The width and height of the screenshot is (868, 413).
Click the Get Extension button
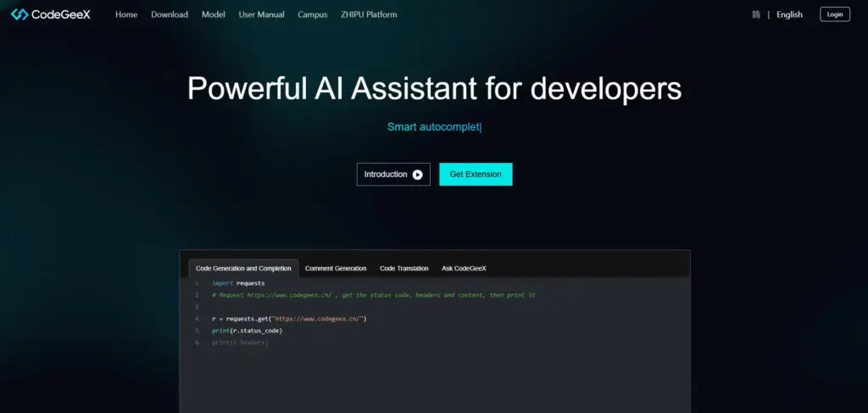(x=476, y=175)
